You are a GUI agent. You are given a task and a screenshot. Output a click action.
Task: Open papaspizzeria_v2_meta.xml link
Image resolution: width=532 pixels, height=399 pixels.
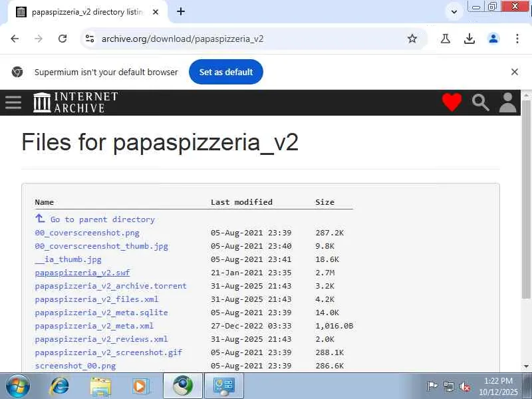(x=94, y=325)
